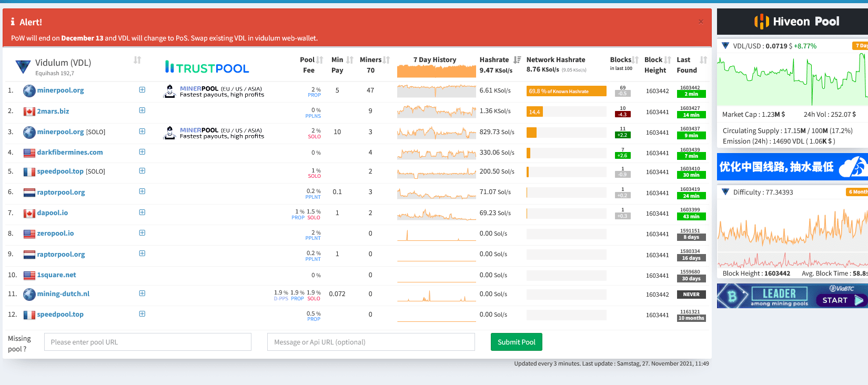Viewport: 868px width, 385px height.
Task: Open the TrustPool banner logo
Action: coord(207,68)
